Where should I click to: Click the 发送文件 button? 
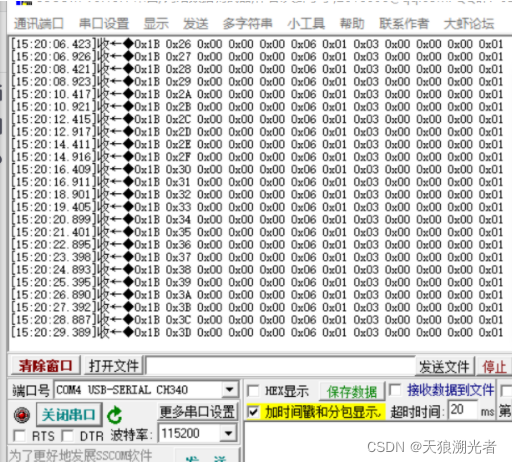pyautogui.click(x=444, y=367)
